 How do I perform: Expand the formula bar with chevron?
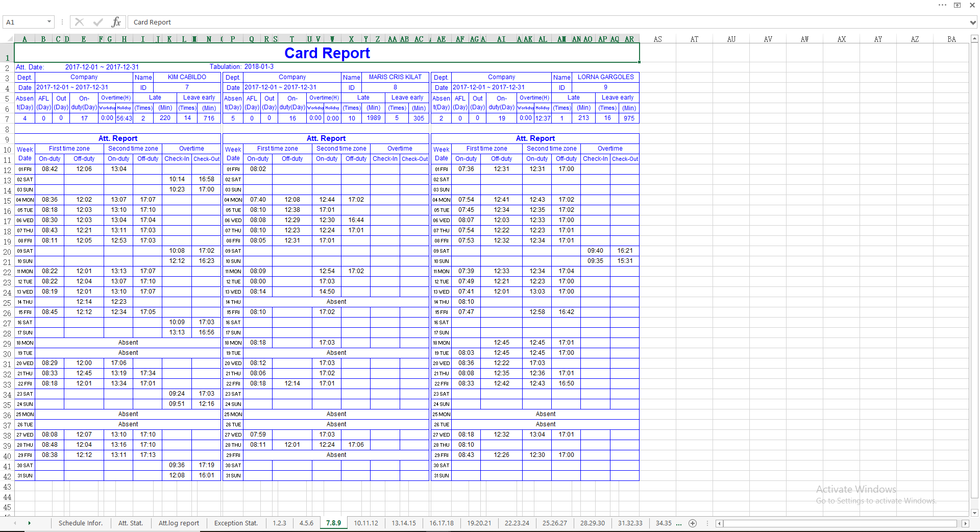(x=973, y=22)
